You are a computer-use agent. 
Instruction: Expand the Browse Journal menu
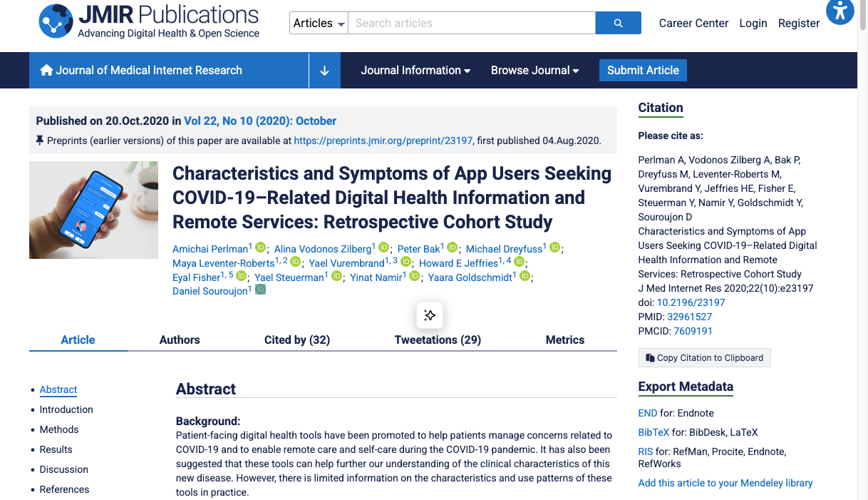[x=534, y=70]
